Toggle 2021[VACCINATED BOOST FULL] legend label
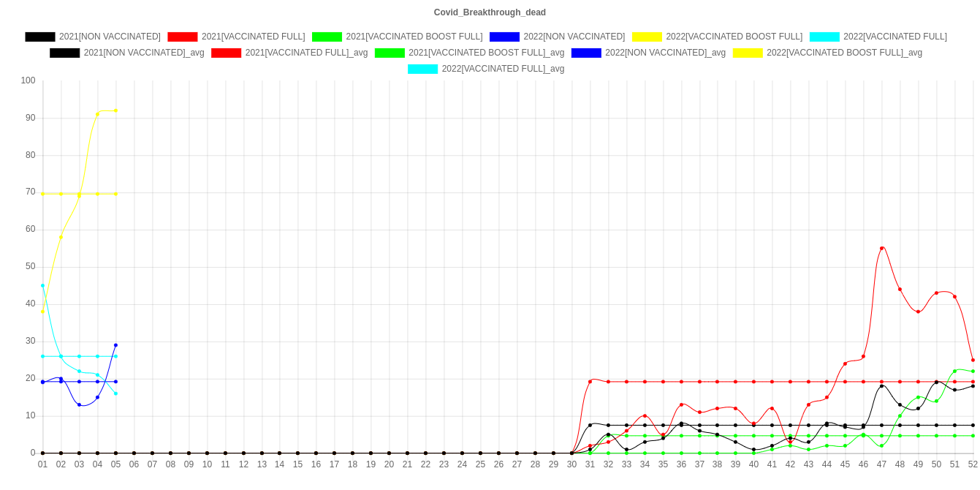This screenshot has height=490, width=980. pos(414,37)
